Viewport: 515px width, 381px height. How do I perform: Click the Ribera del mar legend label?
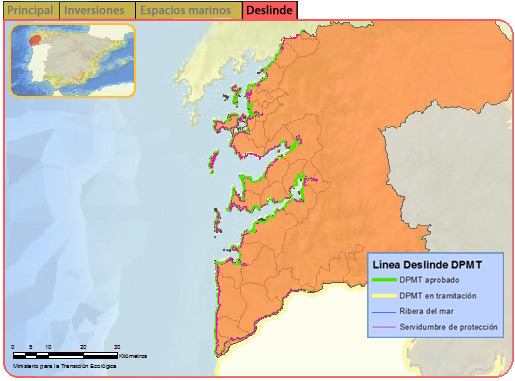tap(426, 311)
